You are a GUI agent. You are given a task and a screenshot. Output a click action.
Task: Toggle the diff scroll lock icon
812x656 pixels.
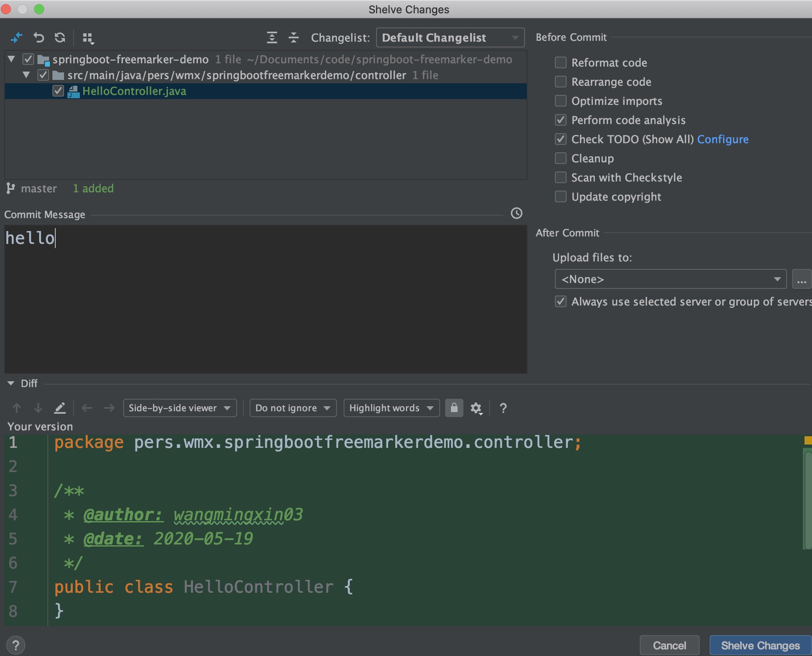[x=454, y=408]
